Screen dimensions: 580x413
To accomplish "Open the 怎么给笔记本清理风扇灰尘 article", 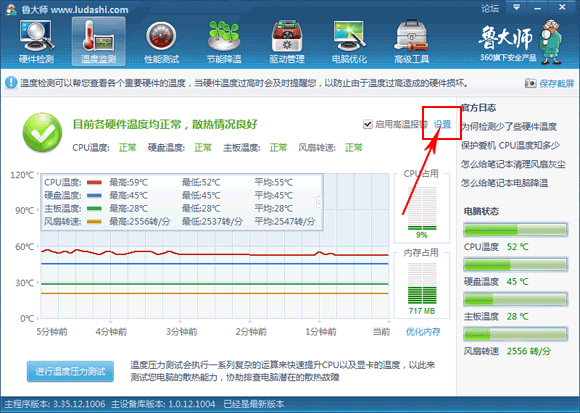I will 513,164.
